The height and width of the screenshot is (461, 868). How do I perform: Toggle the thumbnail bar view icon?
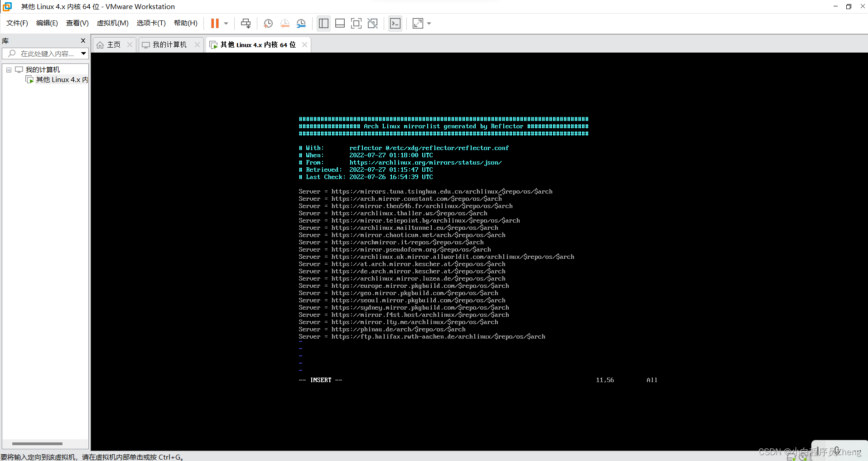[340, 23]
